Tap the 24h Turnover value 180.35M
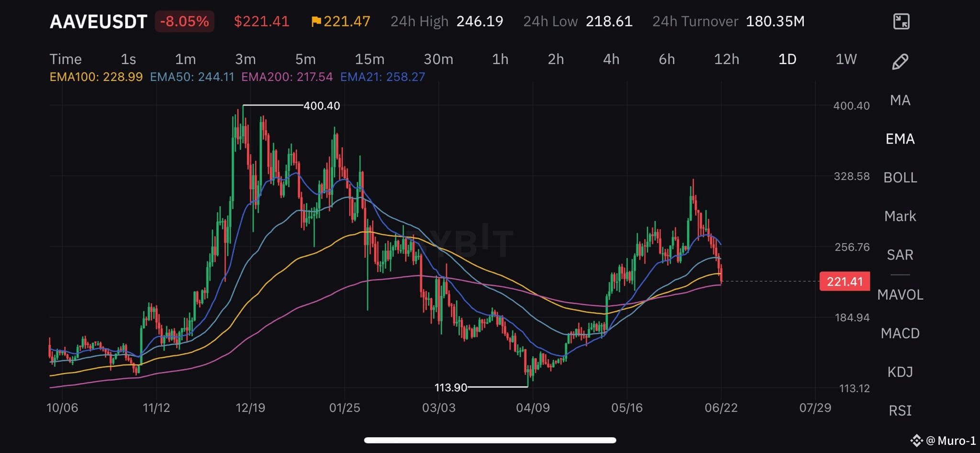Image resolution: width=980 pixels, height=453 pixels. (775, 22)
